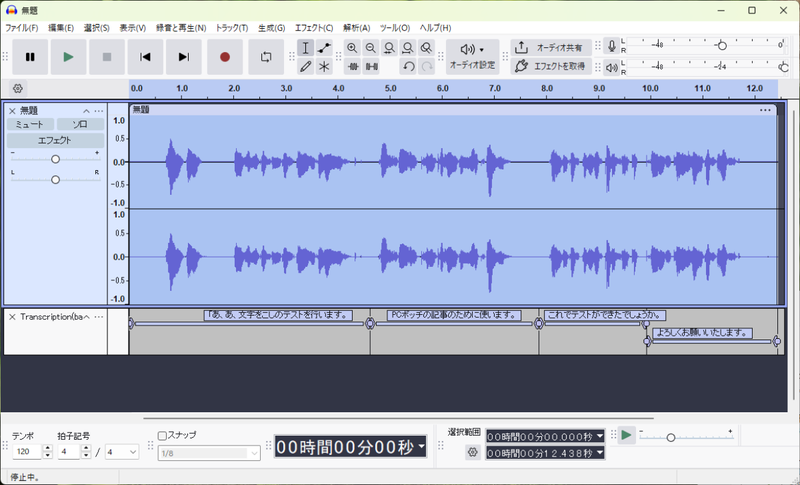
Task: Click the Redo arrow icon
Action: [x=427, y=66]
